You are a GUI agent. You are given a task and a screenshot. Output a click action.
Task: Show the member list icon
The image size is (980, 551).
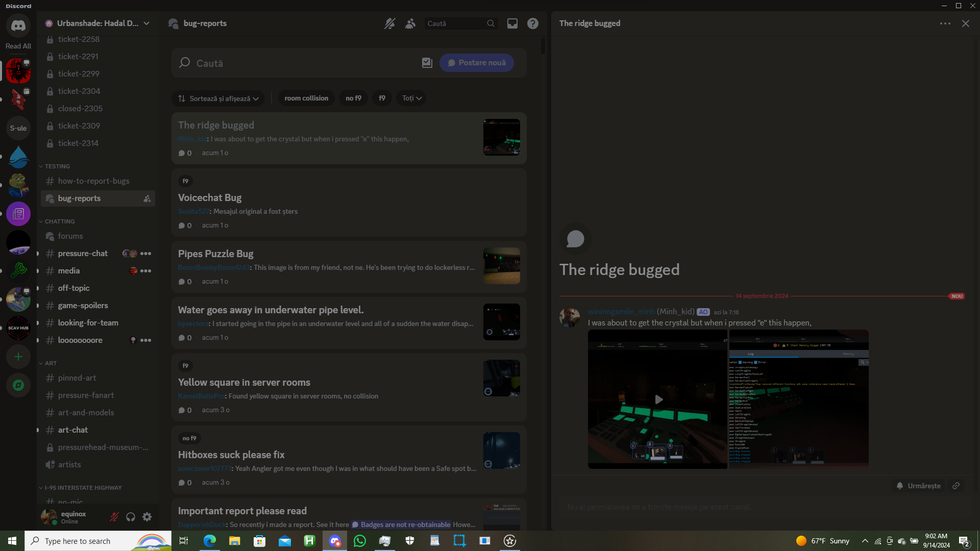[x=410, y=23]
